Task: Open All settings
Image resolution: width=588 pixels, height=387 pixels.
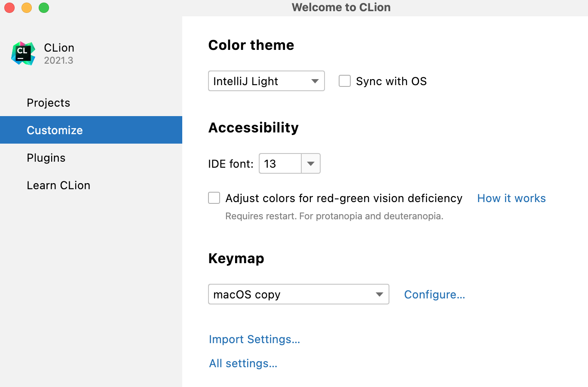Action: click(243, 363)
